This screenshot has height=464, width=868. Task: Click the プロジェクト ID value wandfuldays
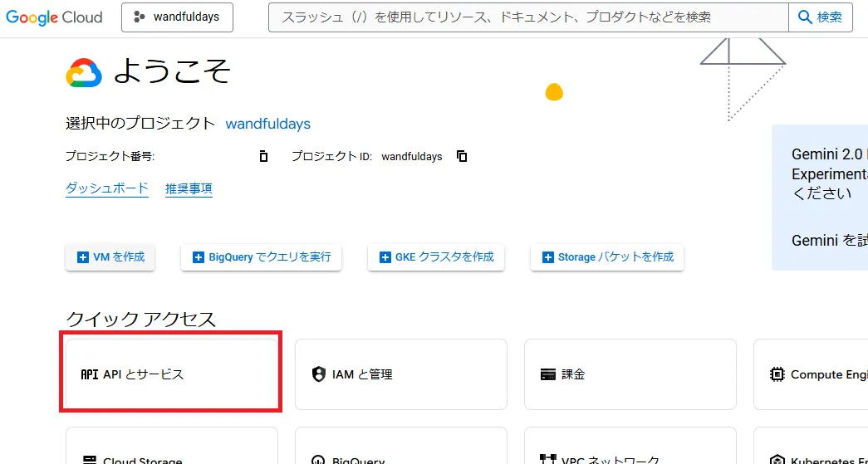click(412, 157)
